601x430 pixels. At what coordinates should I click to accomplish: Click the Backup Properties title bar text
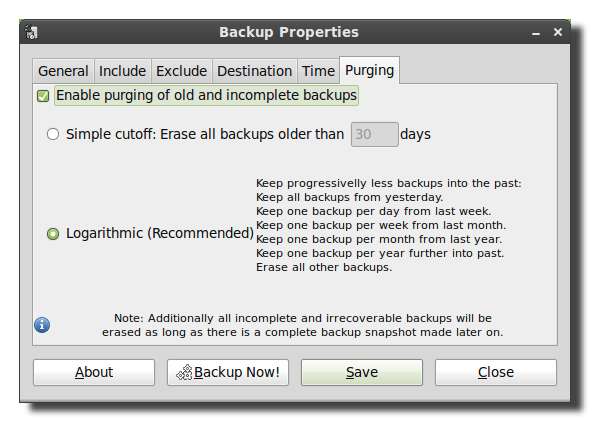click(x=288, y=33)
